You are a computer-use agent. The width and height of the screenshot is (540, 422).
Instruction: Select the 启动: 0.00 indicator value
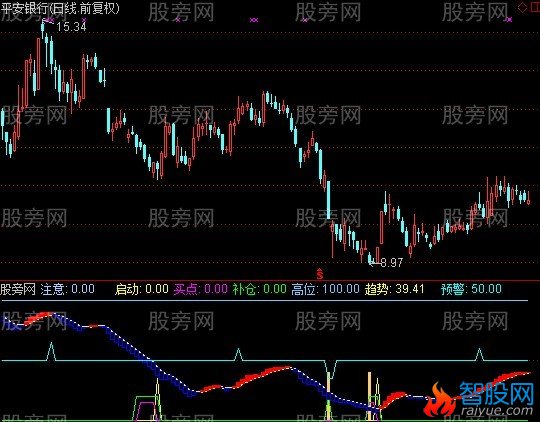tap(142, 289)
